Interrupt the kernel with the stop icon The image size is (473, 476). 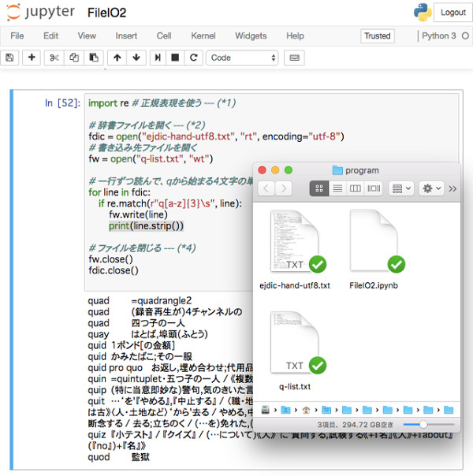[x=176, y=58]
